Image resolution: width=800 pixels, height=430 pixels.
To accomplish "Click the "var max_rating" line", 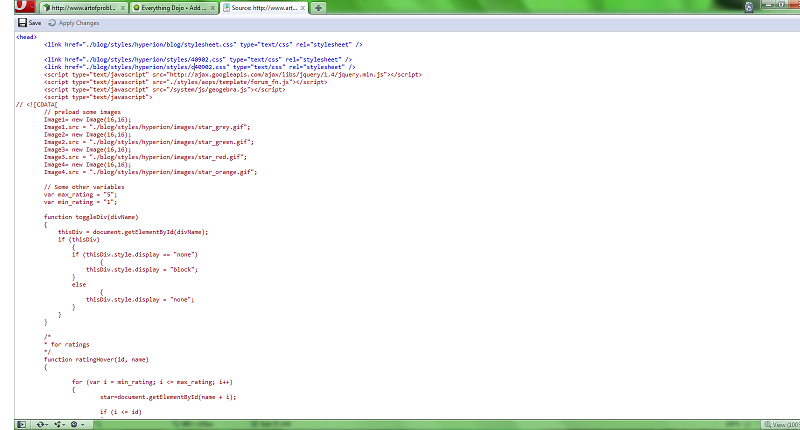I will [81, 194].
